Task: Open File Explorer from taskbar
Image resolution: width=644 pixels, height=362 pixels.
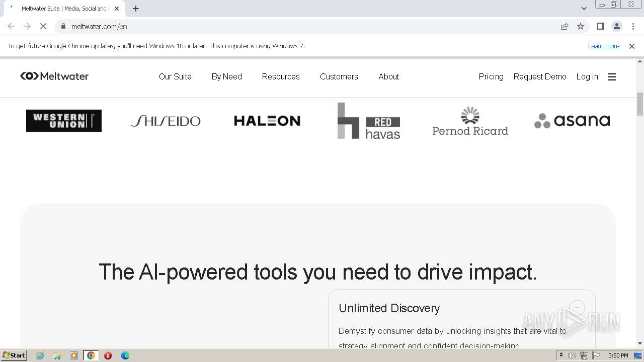Action: click(57, 355)
